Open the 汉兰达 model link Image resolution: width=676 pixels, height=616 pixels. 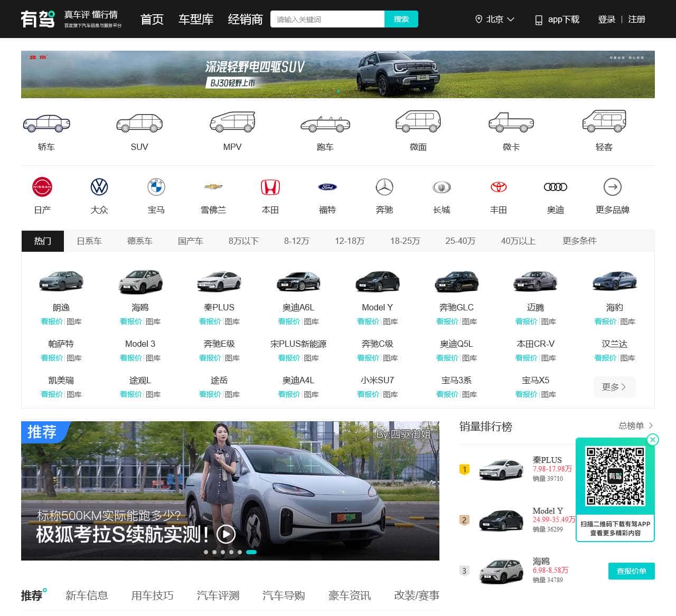(615, 344)
